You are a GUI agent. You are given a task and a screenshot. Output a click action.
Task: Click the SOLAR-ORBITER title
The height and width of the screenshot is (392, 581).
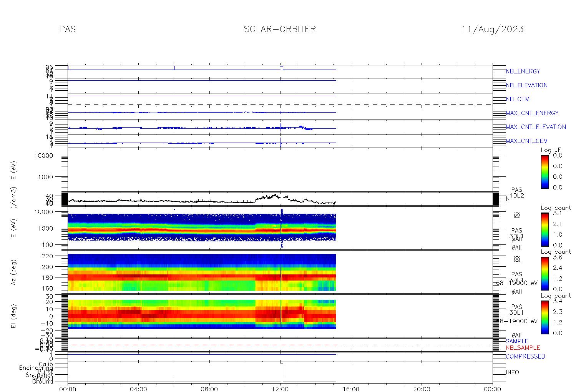click(280, 29)
